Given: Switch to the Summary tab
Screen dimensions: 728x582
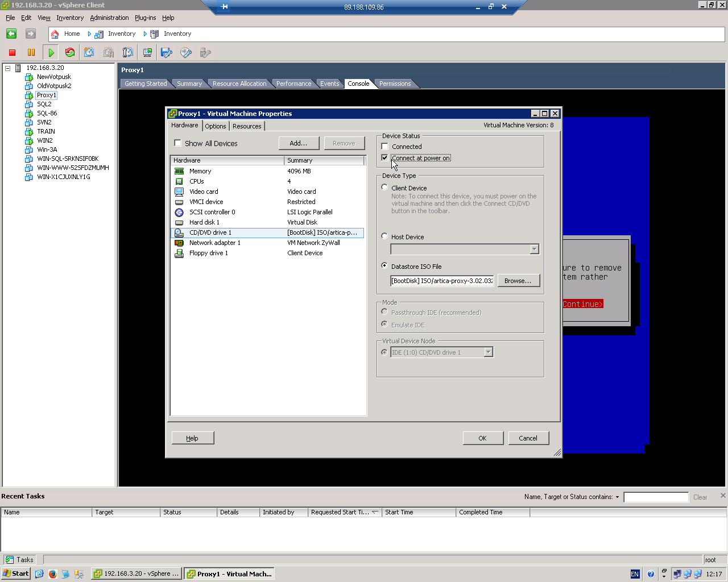Looking at the screenshot, I should tap(189, 84).
